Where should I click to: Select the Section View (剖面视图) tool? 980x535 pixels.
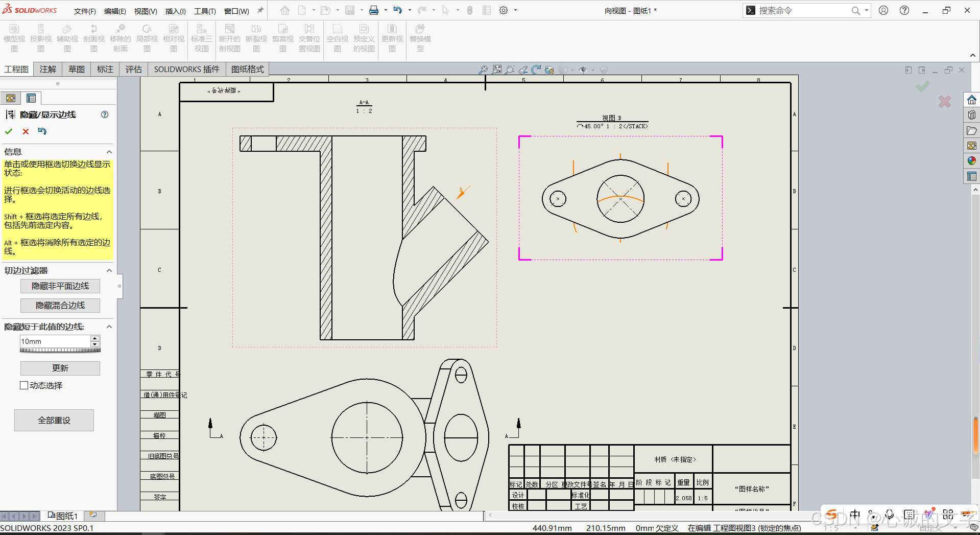(x=94, y=38)
